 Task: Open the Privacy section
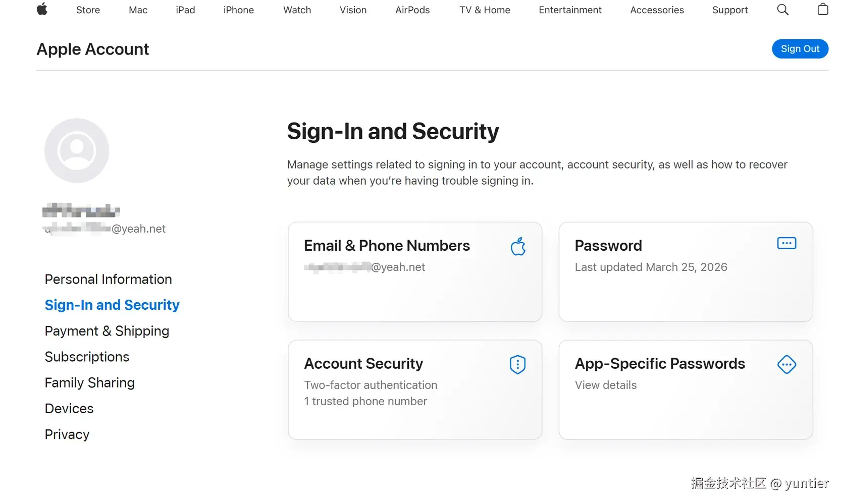coord(67,434)
